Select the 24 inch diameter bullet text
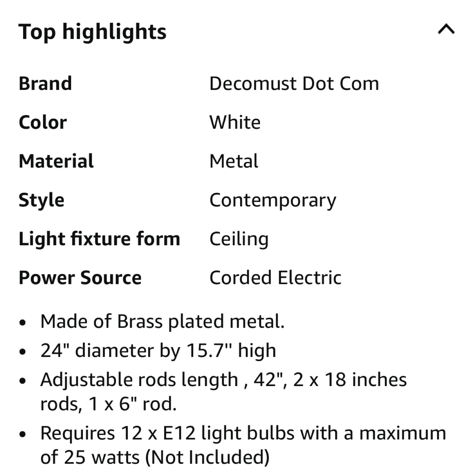 158,350
